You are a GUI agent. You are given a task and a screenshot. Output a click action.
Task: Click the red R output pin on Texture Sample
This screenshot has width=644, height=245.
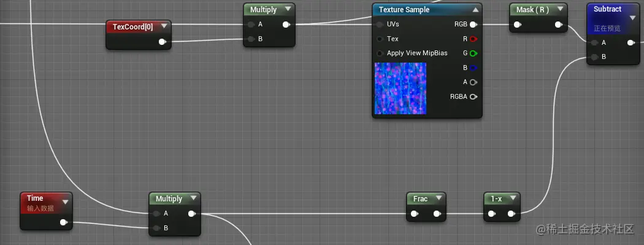473,39
